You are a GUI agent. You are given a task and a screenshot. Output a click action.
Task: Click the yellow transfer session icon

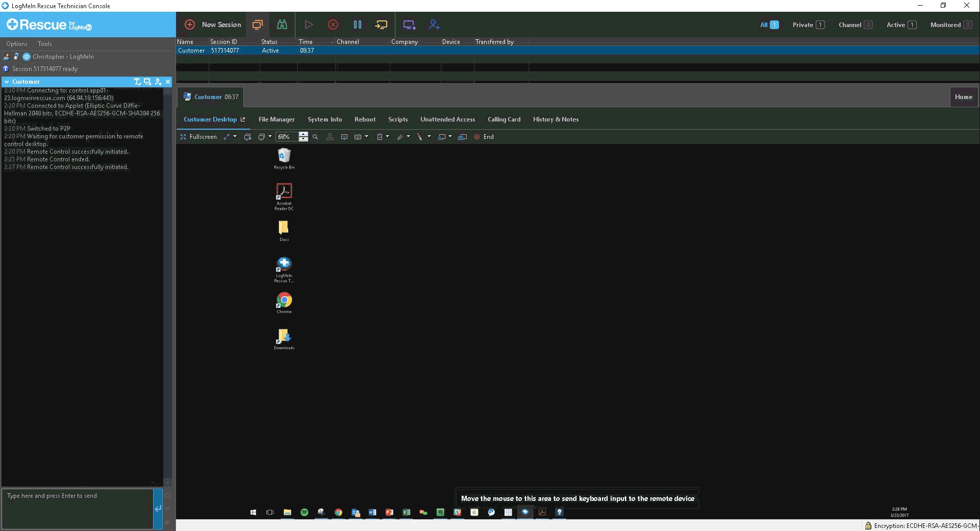coord(381,25)
